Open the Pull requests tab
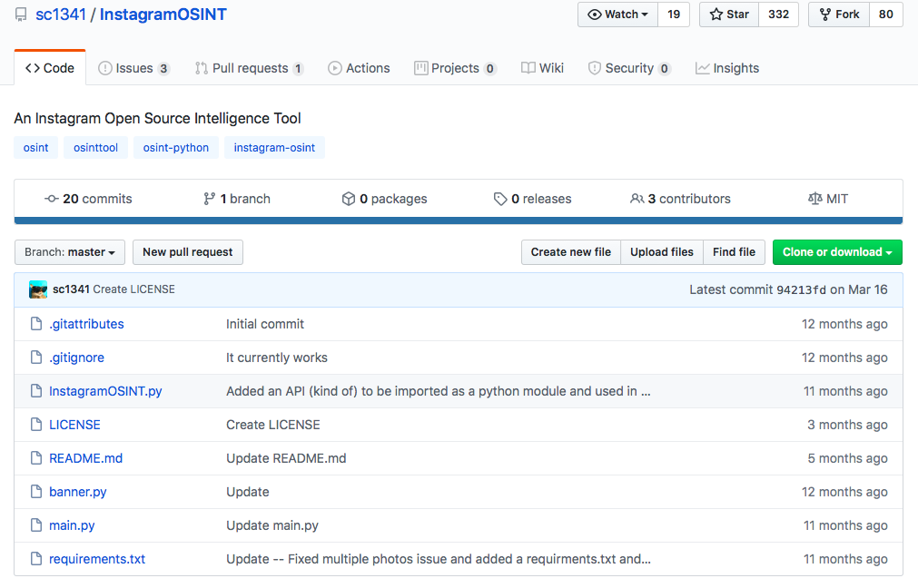 tap(250, 68)
